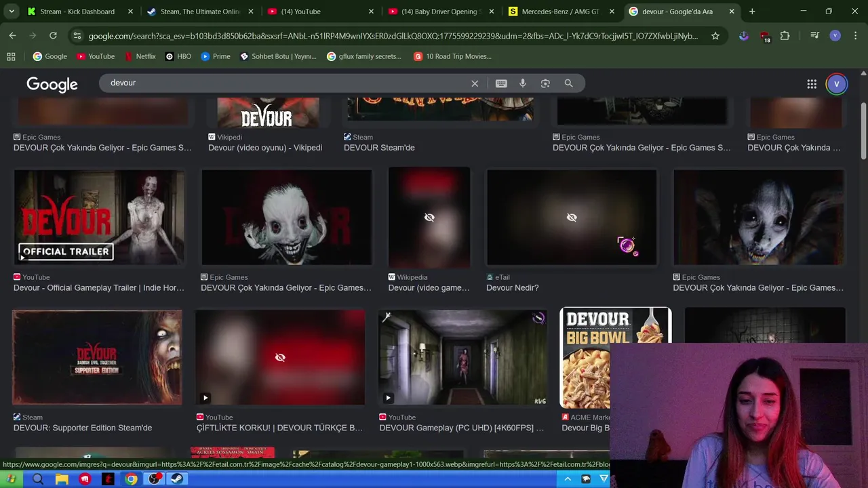Reload the current page
The width and height of the screenshot is (868, 488).
(53, 36)
